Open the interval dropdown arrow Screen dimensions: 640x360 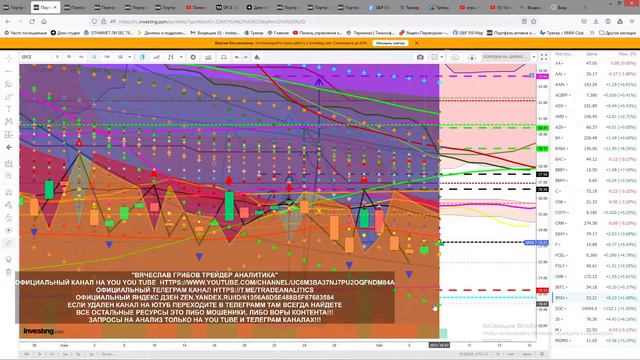(130, 57)
